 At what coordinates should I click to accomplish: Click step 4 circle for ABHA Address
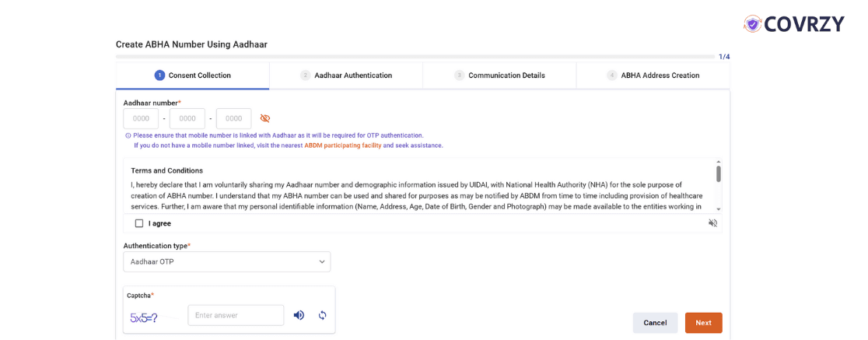(612, 75)
